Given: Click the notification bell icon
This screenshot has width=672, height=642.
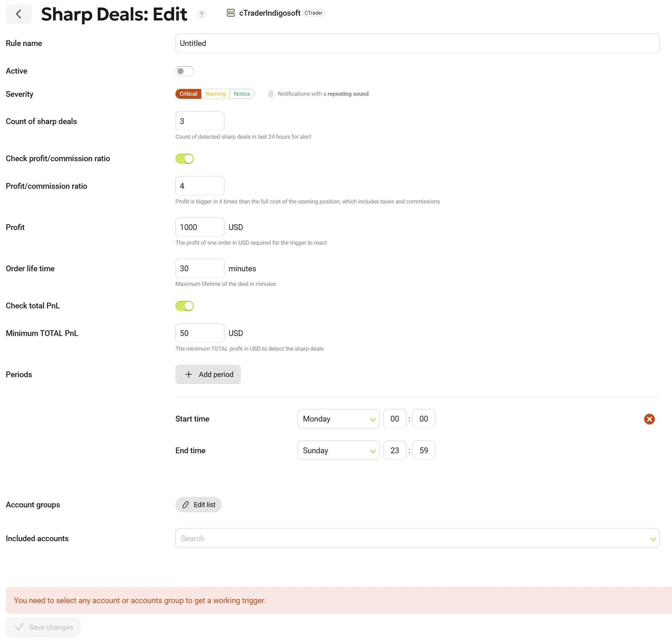Looking at the screenshot, I should click(270, 94).
